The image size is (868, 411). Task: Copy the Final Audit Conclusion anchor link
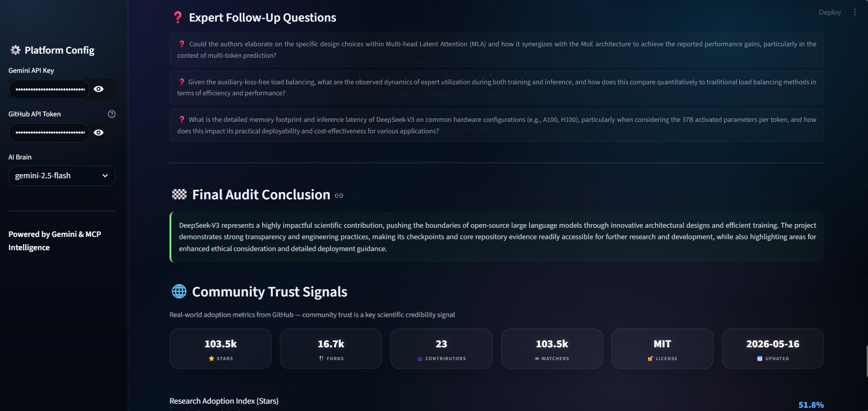(338, 196)
